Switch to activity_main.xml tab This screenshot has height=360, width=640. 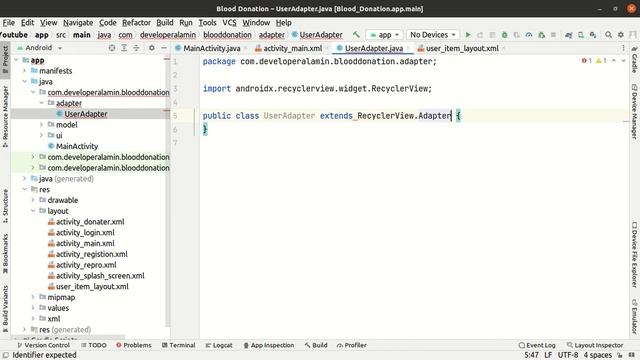coord(292,48)
